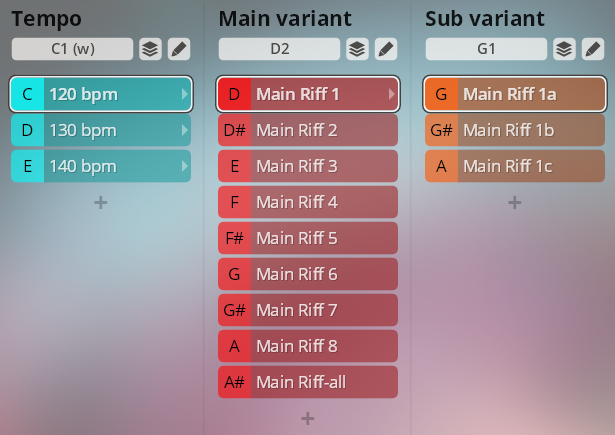Click the layers icon in Sub variant
Screen dimensions: 615x435
(564, 49)
